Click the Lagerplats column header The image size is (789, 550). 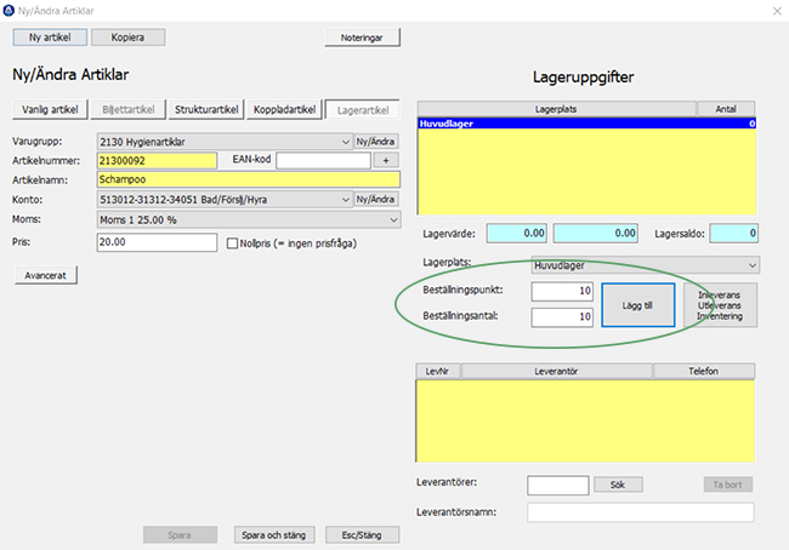tap(557, 109)
